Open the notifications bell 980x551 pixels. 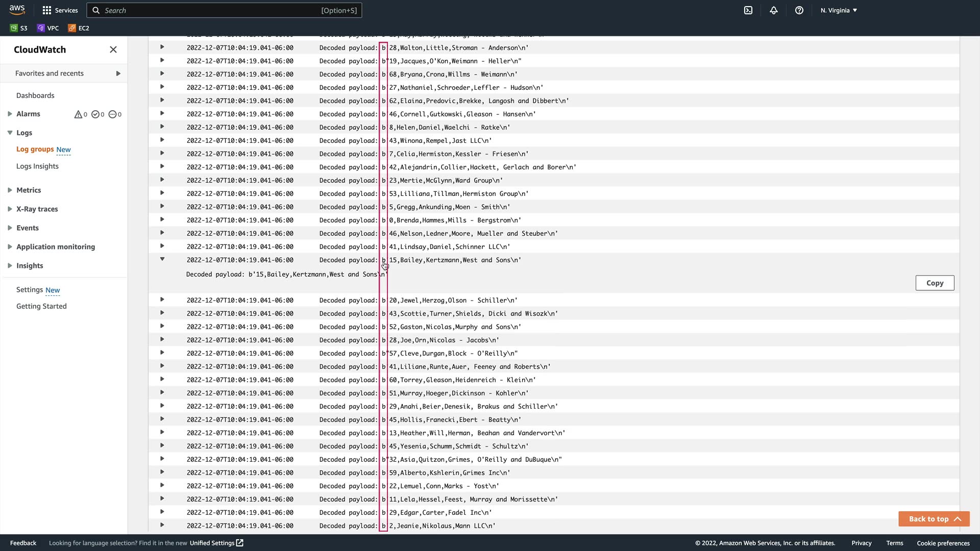[774, 10]
